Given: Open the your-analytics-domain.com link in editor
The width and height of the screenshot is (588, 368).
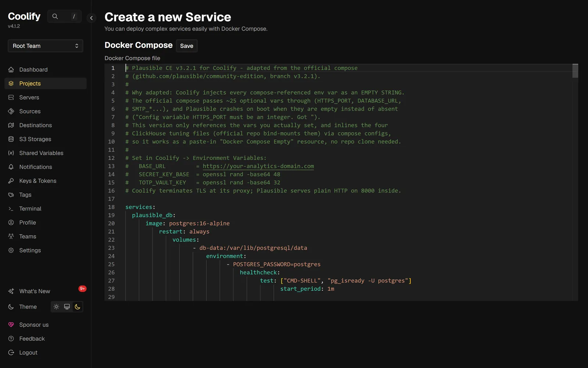Looking at the screenshot, I should coord(258,166).
